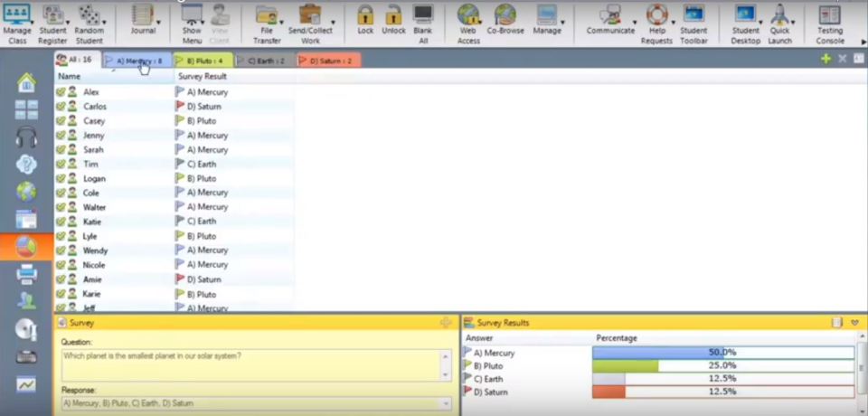Open the globe web view in sidebar

26,192
